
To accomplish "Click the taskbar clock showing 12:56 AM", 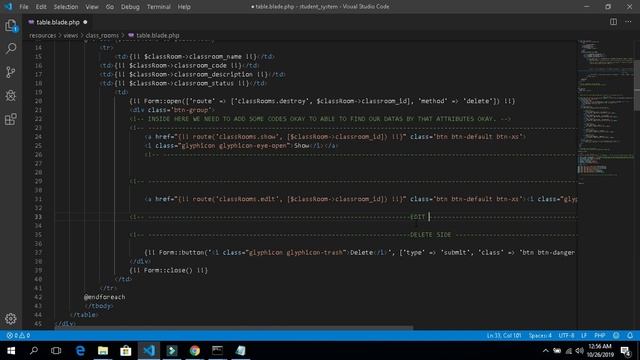I will tap(600, 351).
